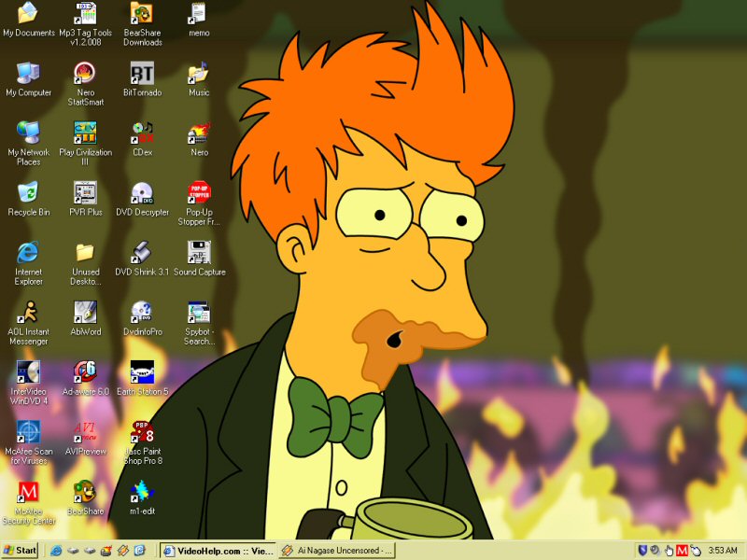Click the AbiWord desktop shortcut
The image size is (747, 560).
click(x=85, y=318)
